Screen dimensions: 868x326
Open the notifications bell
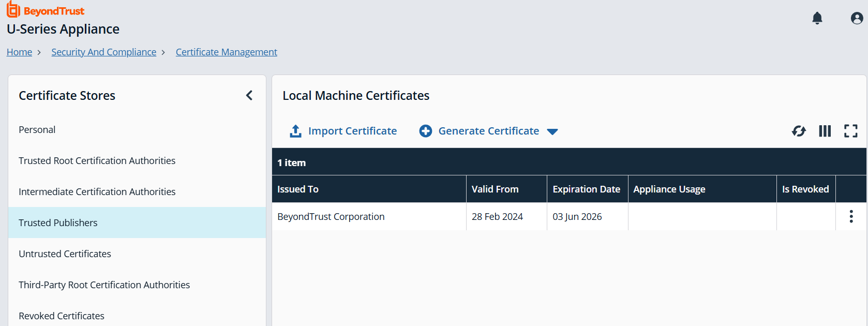tap(817, 19)
